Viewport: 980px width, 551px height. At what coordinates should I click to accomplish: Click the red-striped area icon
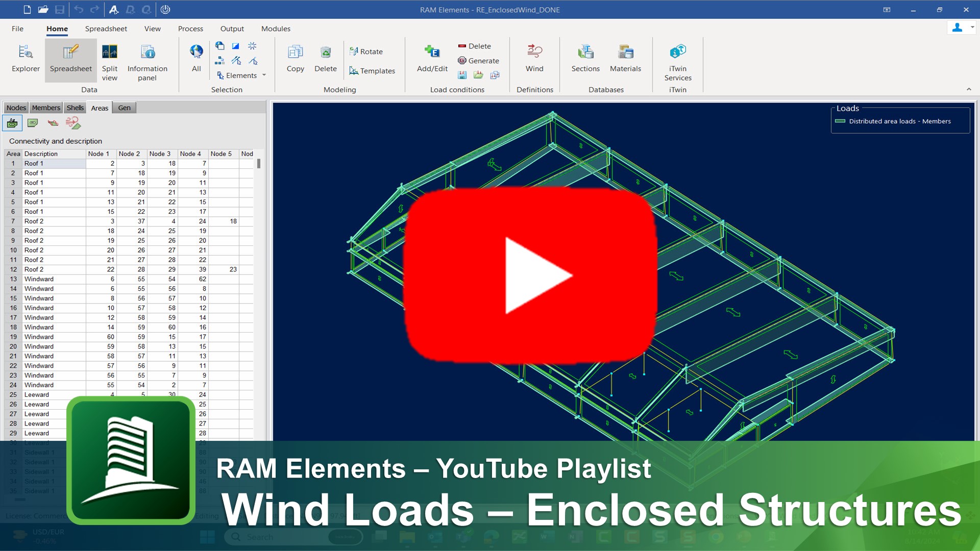53,123
